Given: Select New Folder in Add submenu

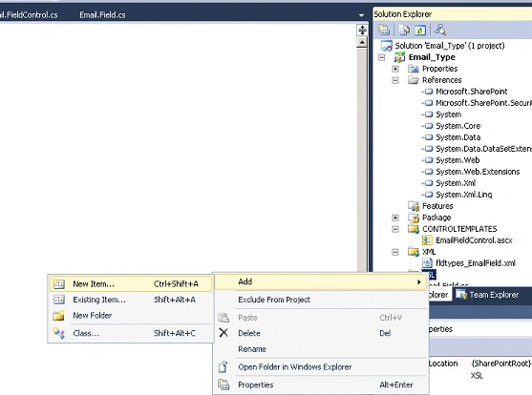Looking at the screenshot, I should coord(131,315).
